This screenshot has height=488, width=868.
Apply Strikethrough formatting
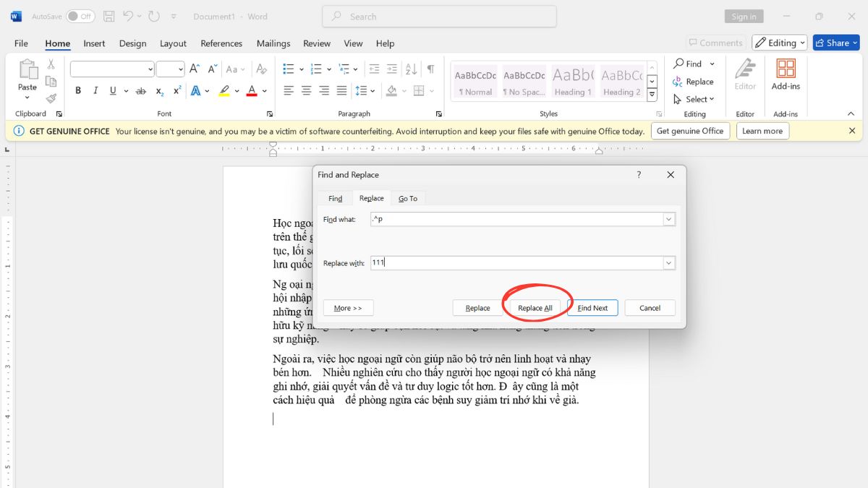(141, 91)
